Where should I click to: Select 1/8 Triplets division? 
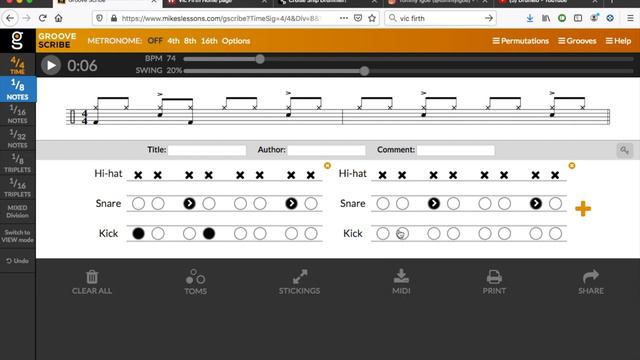coord(18,163)
